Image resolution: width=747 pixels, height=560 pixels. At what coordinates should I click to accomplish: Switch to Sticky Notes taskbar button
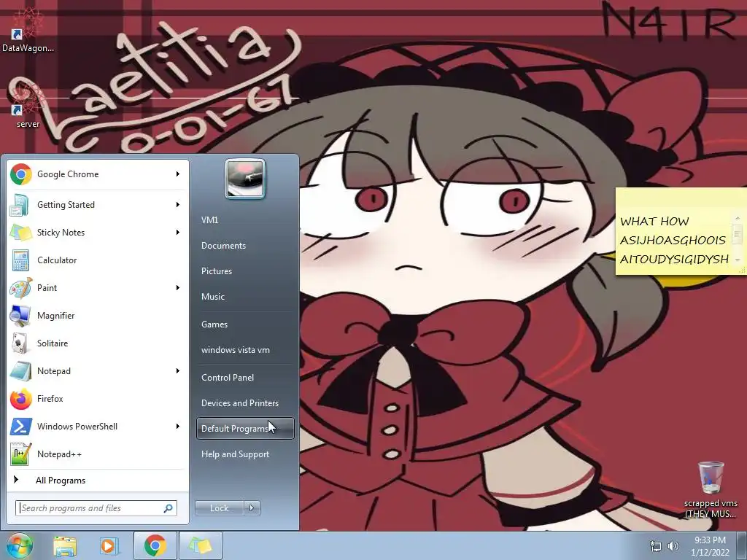tap(201, 545)
